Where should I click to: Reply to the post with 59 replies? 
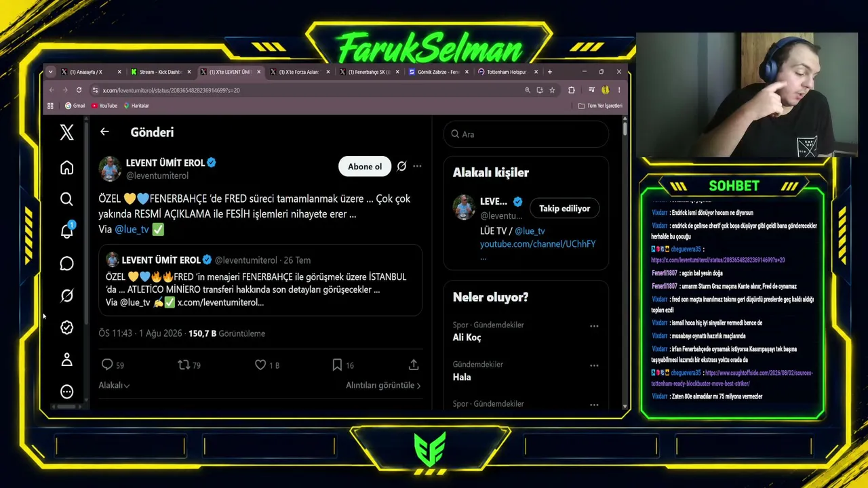pos(107,365)
